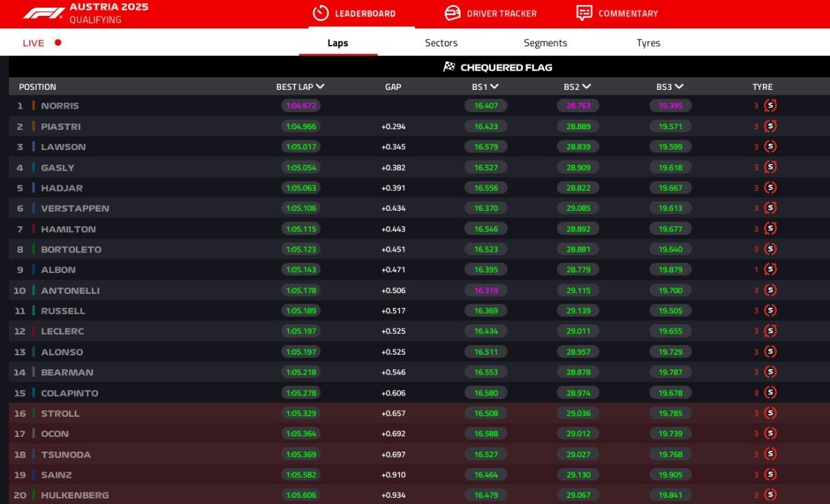Viewport: 830px width, 504px height.
Task: Click Hulkenberg's soft tyre icon
Action: click(x=771, y=495)
